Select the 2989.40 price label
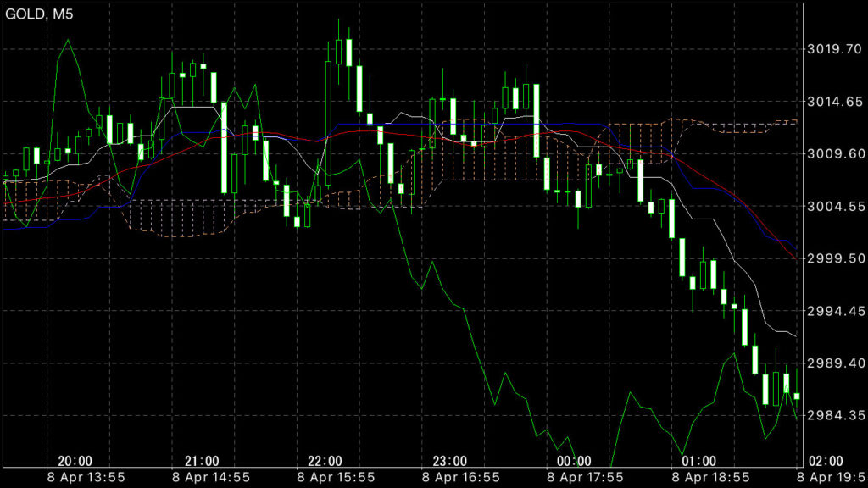Screen dimensions: 868x488 (834, 363)
